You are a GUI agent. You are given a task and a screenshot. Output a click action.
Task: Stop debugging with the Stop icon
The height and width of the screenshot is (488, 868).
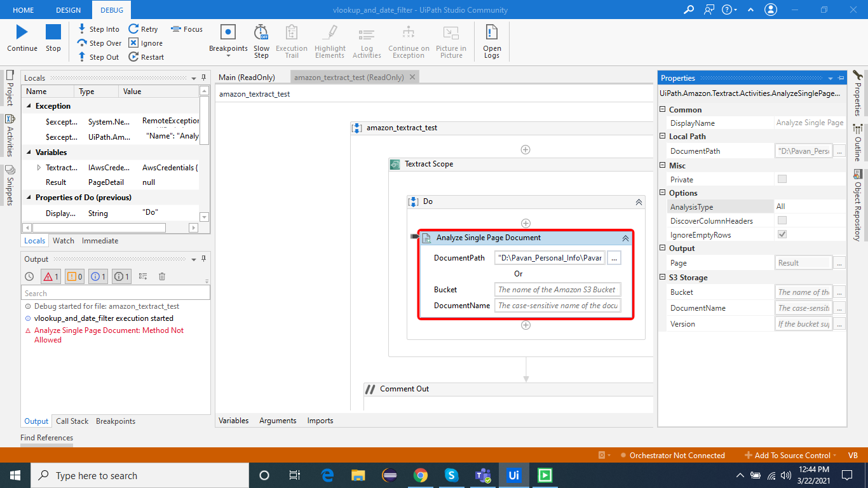pos(53,32)
